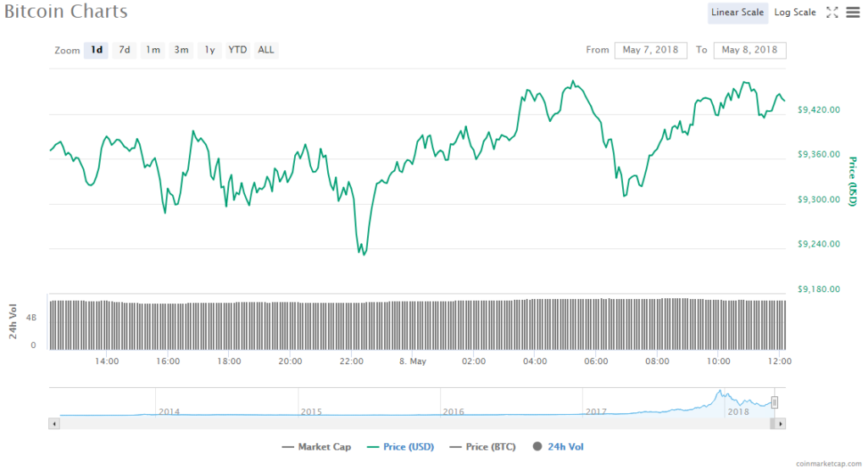Click the navigator right range handle
The image size is (868, 470).
coord(774,402)
